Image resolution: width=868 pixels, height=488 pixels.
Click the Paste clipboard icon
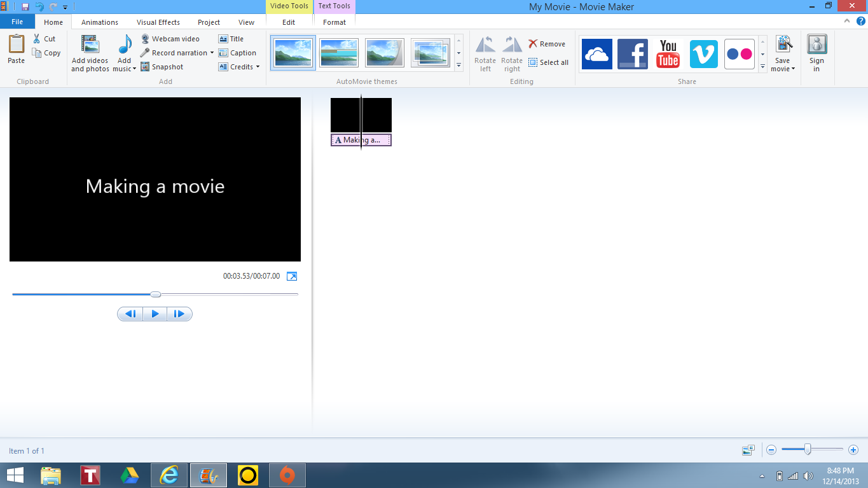pos(17,45)
